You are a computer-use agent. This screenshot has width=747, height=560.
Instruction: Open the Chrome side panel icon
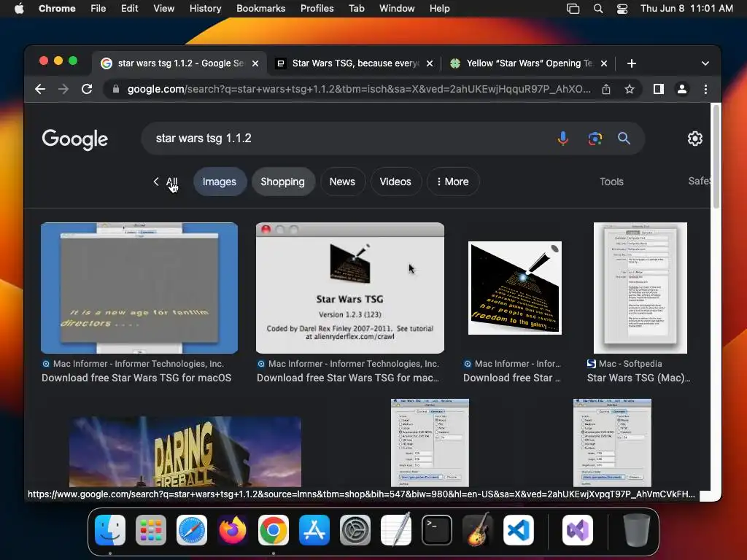point(659,89)
